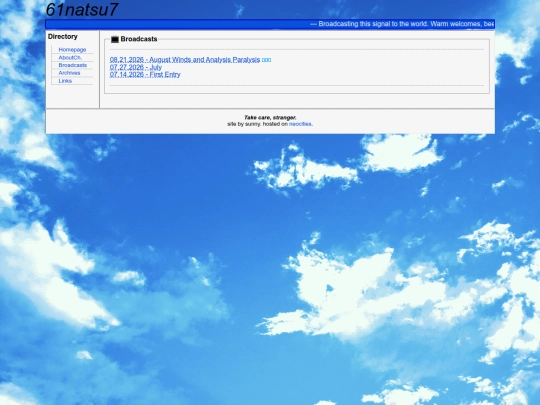Visit the Archives directory link
The height and width of the screenshot is (405, 540).
pyautogui.click(x=69, y=73)
